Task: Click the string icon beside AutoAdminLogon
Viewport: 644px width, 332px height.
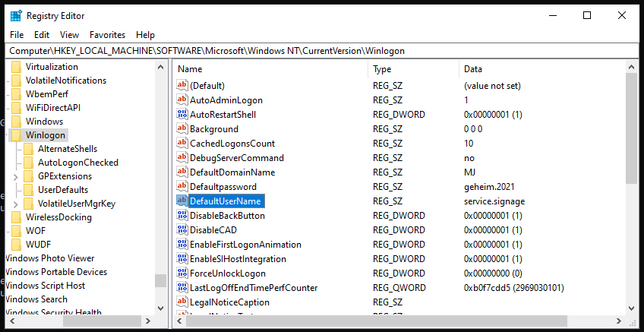Action: pyautogui.click(x=182, y=100)
